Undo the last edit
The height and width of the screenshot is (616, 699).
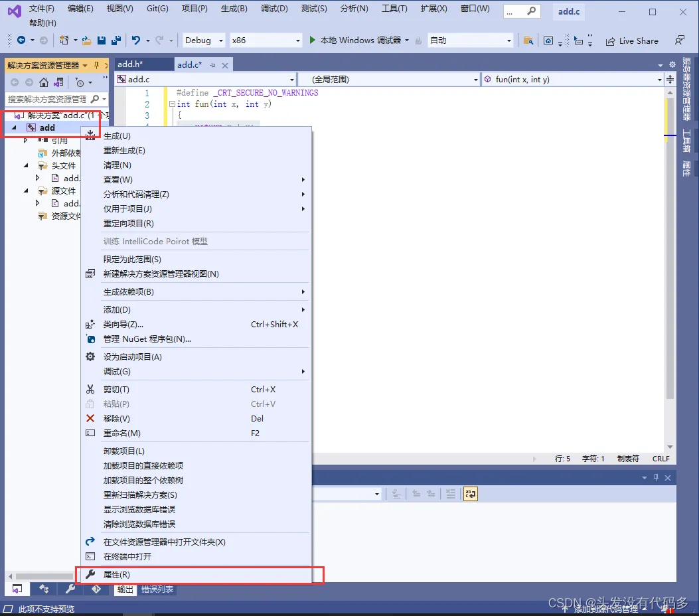pyautogui.click(x=136, y=40)
